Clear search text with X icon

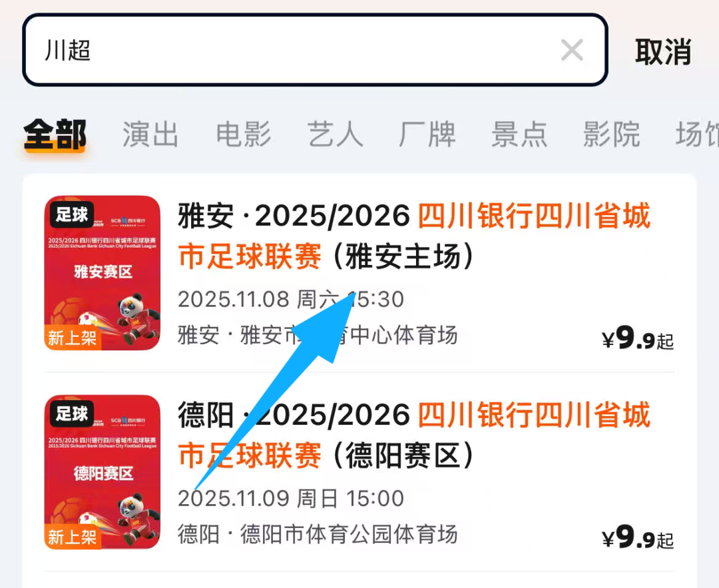[572, 51]
